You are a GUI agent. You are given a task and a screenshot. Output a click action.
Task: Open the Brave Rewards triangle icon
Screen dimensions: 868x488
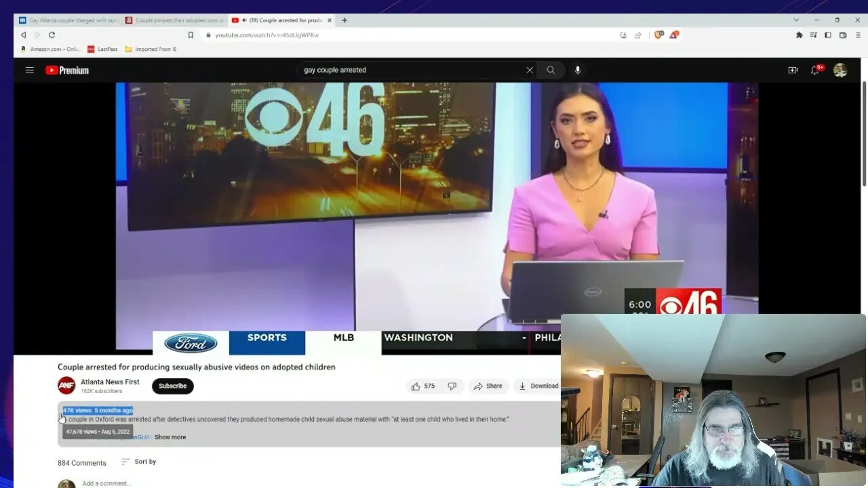[x=674, y=35]
